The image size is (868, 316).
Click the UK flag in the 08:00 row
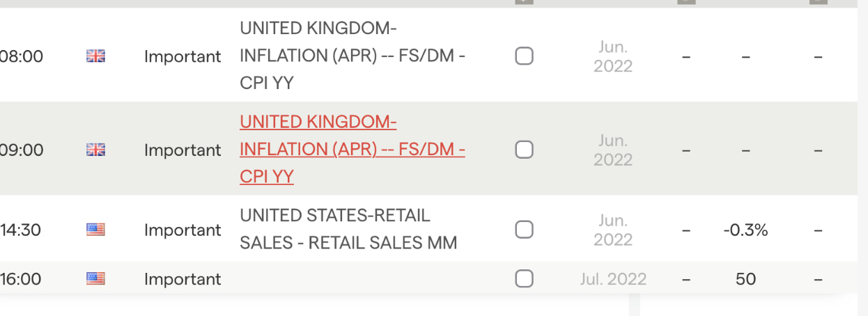point(95,56)
